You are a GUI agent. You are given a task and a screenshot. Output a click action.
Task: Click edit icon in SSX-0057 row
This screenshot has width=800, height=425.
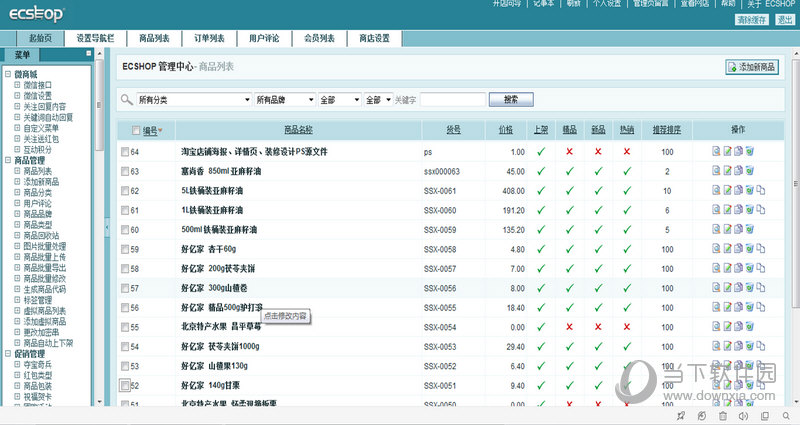click(x=728, y=268)
